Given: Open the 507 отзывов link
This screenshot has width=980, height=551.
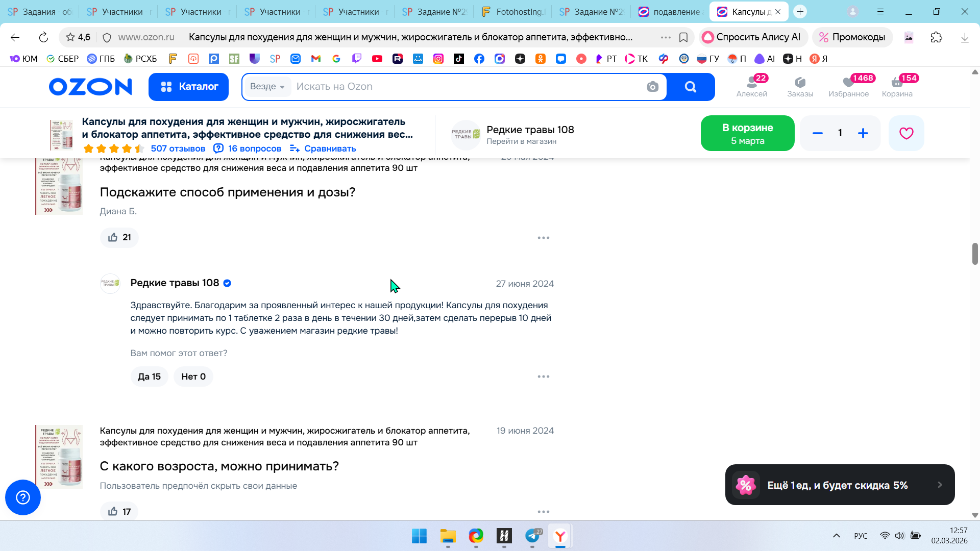Looking at the screenshot, I should (178, 148).
